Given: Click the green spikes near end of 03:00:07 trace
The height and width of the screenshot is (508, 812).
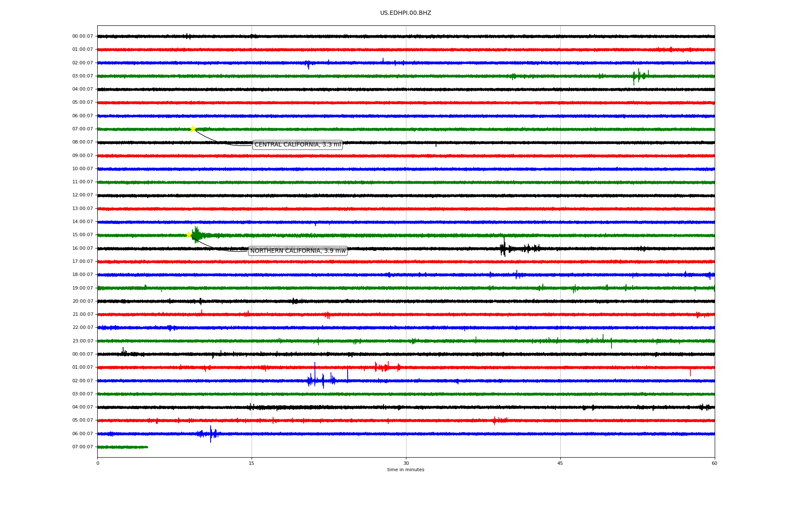Looking at the screenshot, I should pos(639,76).
